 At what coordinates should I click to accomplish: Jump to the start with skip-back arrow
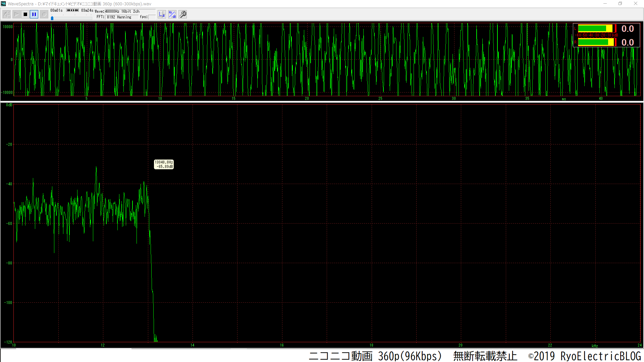pyautogui.click(x=68, y=10)
